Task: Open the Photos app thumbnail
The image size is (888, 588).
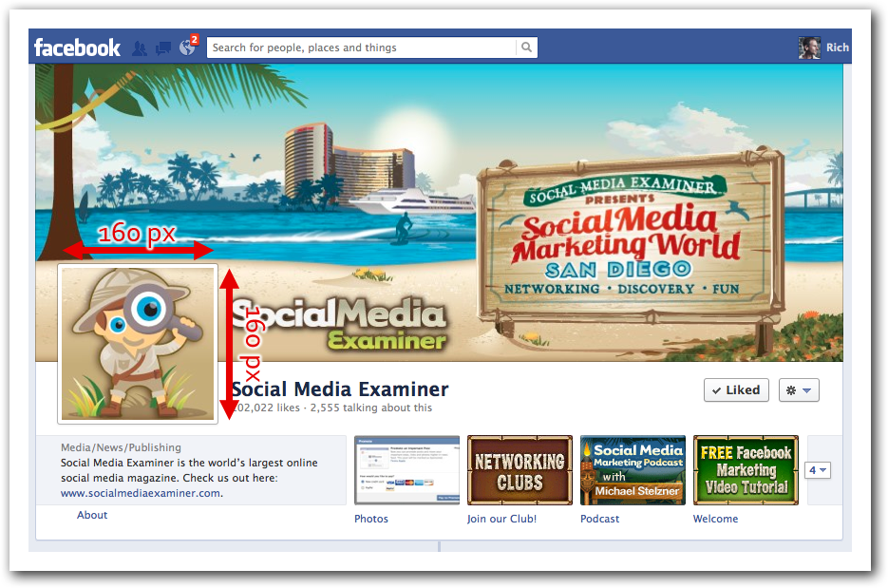Action: [406, 470]
